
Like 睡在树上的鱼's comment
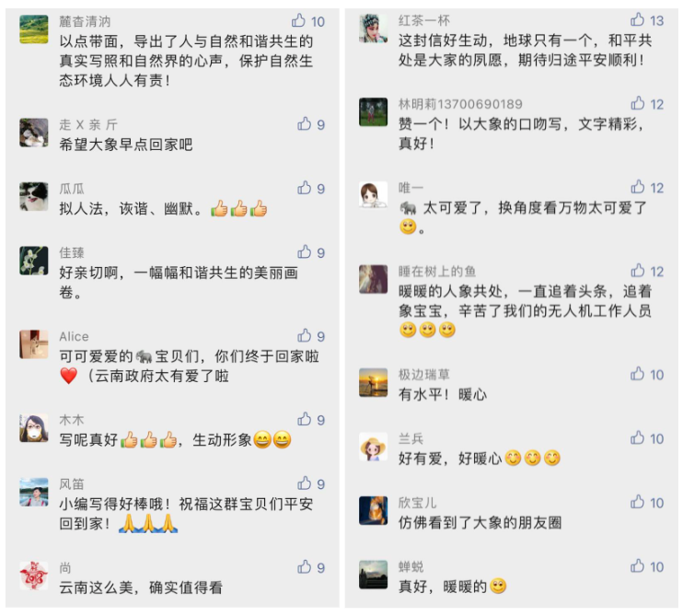pyautogui.click(x=638, y=271)
